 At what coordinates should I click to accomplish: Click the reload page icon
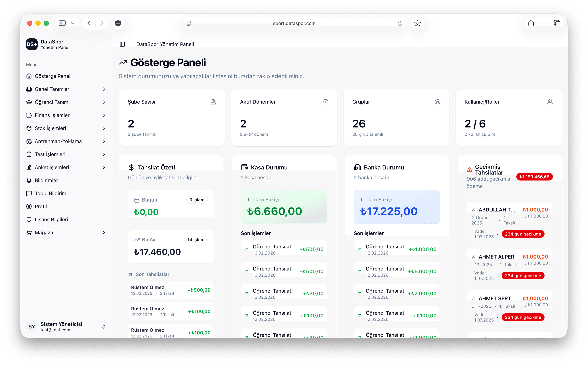(400, 23)
